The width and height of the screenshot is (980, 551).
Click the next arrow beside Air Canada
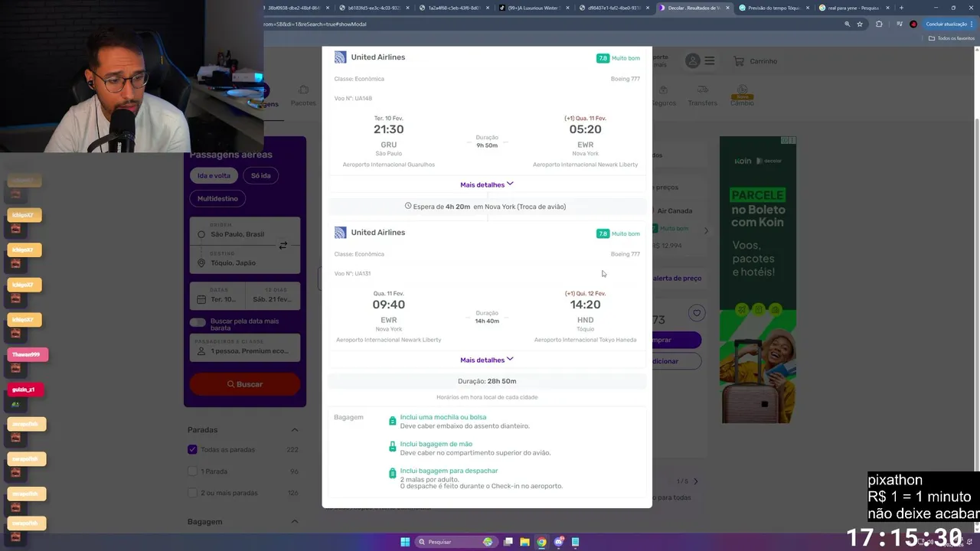[706, 230]
